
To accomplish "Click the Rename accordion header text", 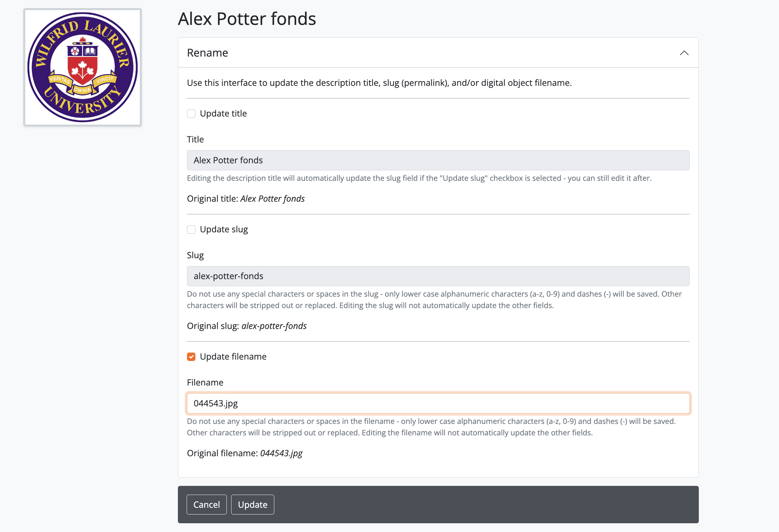I will (x=208, y=53).
